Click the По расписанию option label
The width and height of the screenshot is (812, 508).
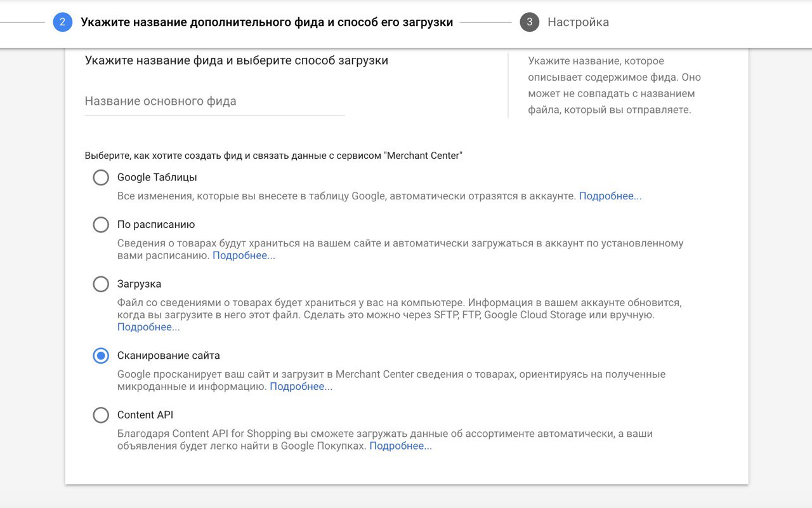click(x=156, y=224)
